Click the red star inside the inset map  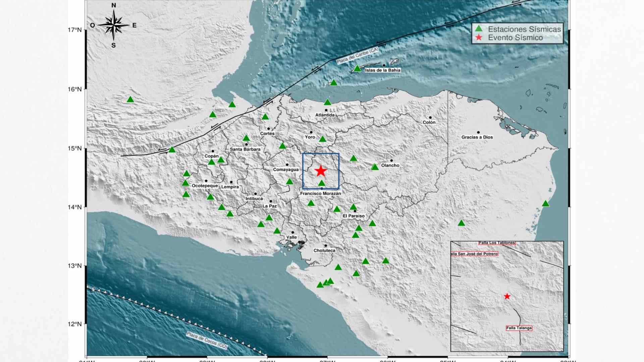507,296
